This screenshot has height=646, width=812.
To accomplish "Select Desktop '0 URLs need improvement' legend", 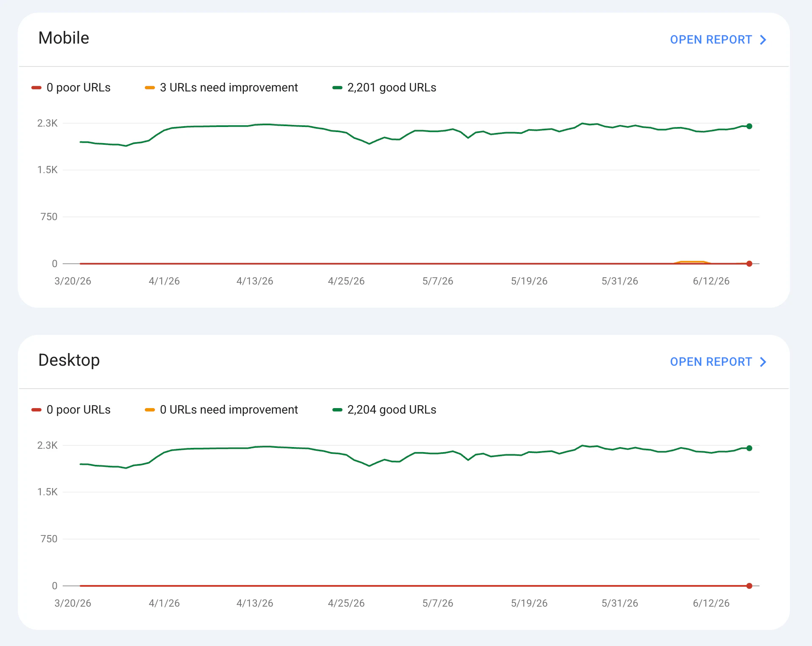I will pos(221,410).
